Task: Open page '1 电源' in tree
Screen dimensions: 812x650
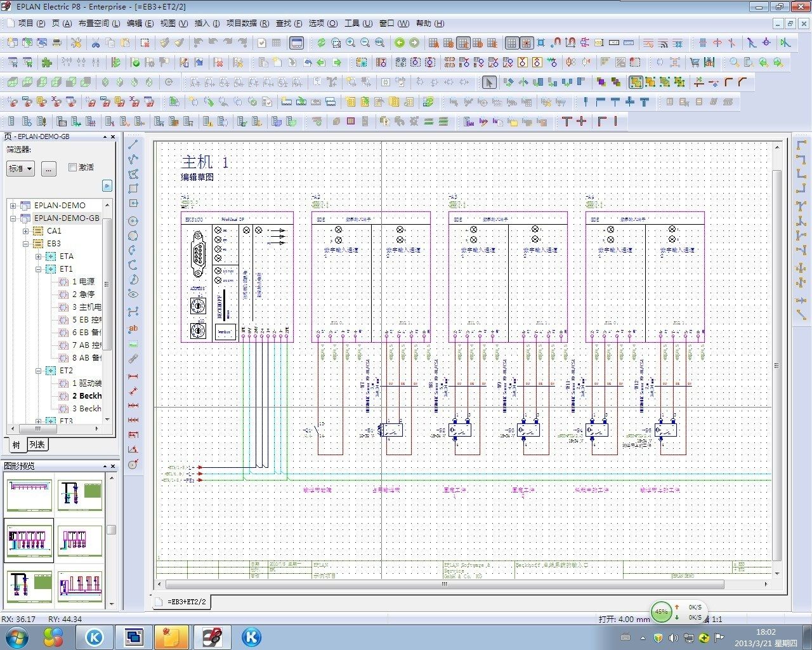Action: pos(82,282)
